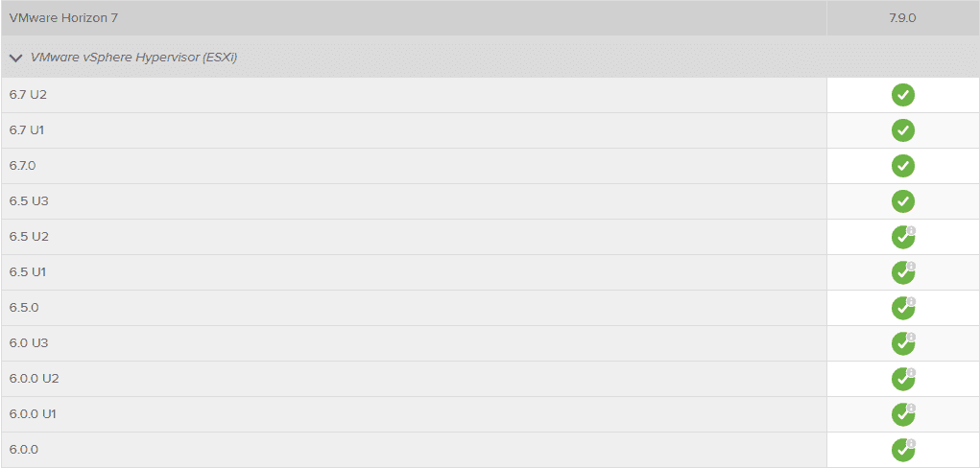
Task: Click the 6.0.0 U1 version label
Action: (34, 414)
